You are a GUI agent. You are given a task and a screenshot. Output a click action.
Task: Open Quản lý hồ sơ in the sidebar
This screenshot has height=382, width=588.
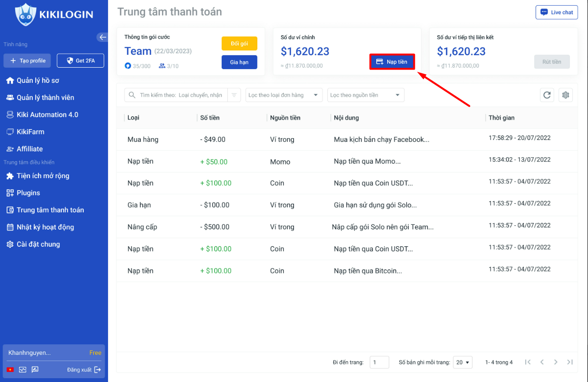tap(38, 80)
